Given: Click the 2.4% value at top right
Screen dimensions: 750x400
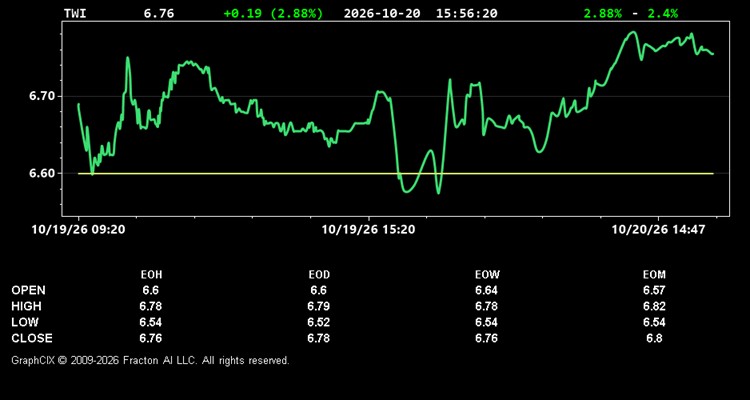Looking at the screenshot, I should 662,13.
